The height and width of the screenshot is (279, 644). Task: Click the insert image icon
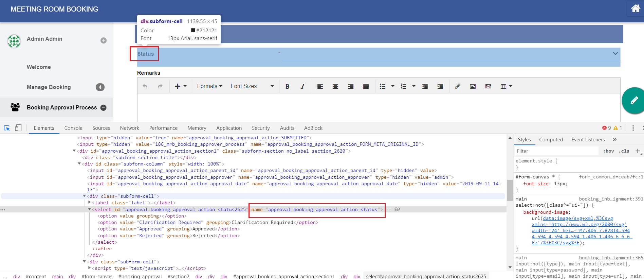pyautogui.click(x=473, y=86)
